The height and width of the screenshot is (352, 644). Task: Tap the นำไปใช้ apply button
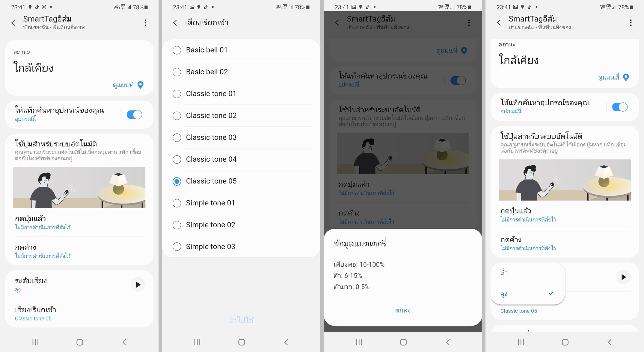click(241, 320)
